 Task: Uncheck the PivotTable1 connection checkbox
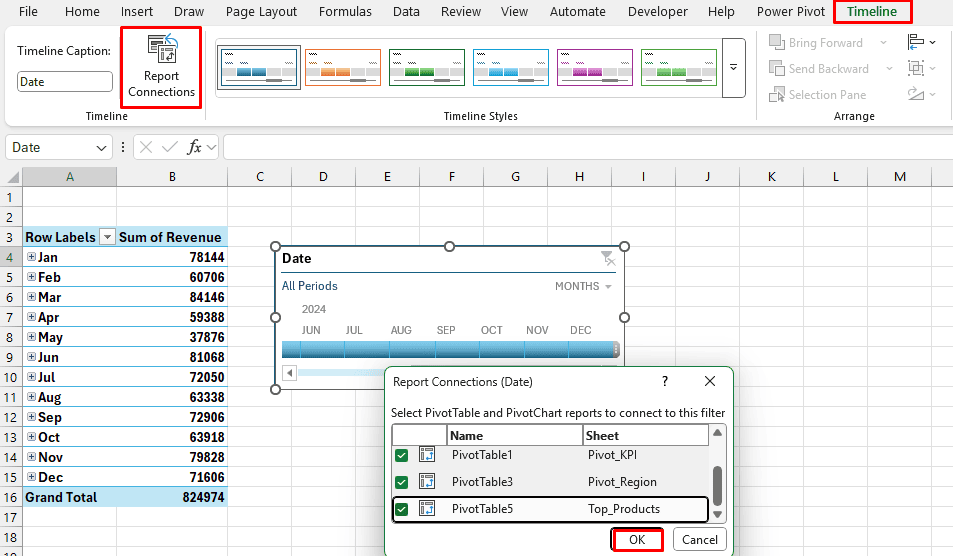coord(401,455)
